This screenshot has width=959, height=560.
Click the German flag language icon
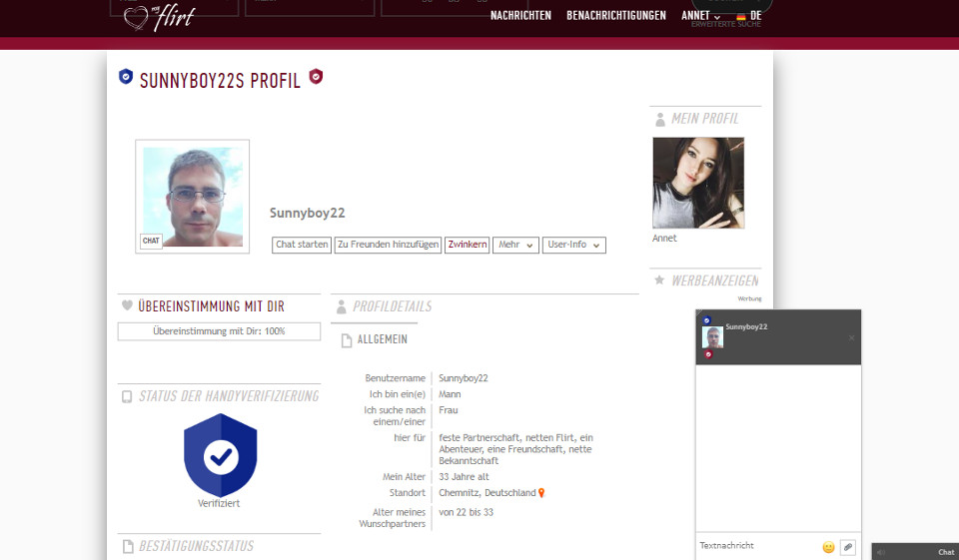(741, 17)
